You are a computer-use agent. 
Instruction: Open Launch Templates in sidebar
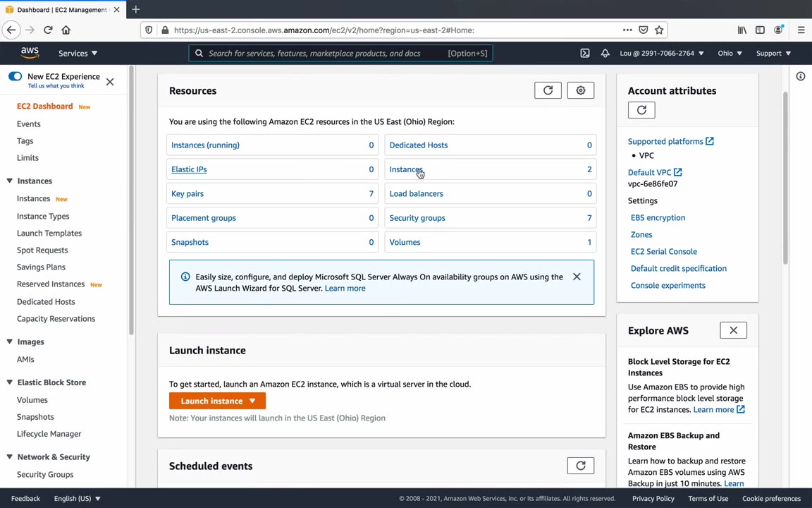coord(49,233)
